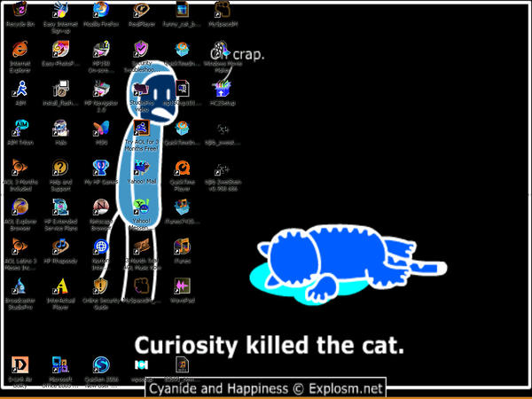
Task: Select the AC3Setup installer icon
Action: point(223,89)
